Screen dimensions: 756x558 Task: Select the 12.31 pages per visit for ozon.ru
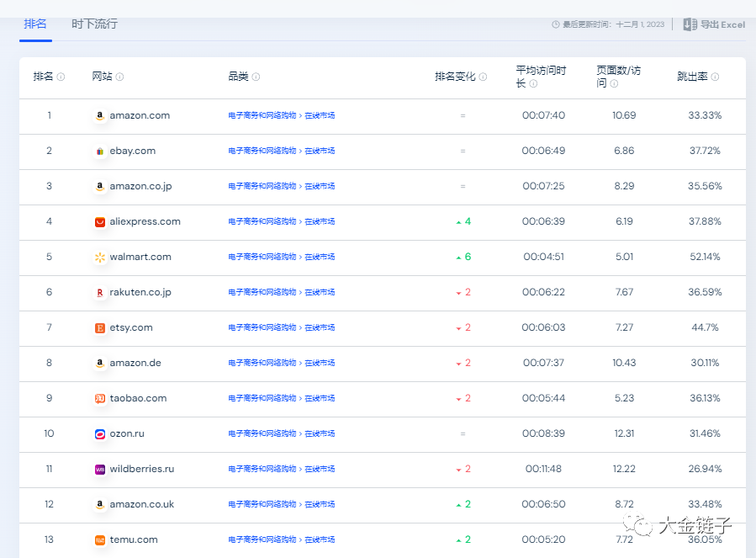coord(624,433)
